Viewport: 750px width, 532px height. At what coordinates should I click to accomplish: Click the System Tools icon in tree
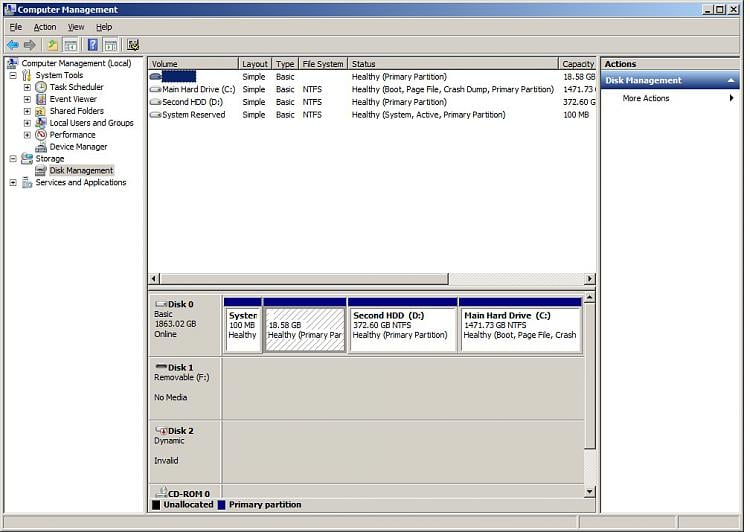[x=27, y=75]
